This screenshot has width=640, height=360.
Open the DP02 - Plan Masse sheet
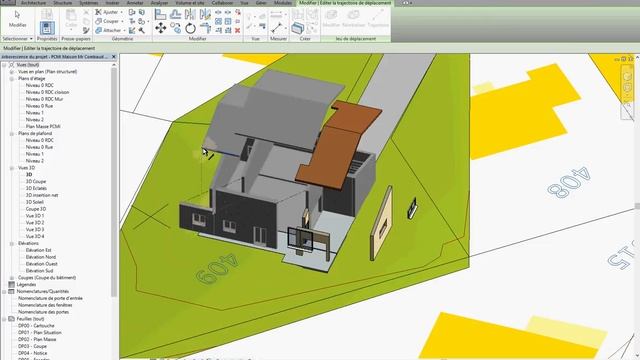[37, 339]
